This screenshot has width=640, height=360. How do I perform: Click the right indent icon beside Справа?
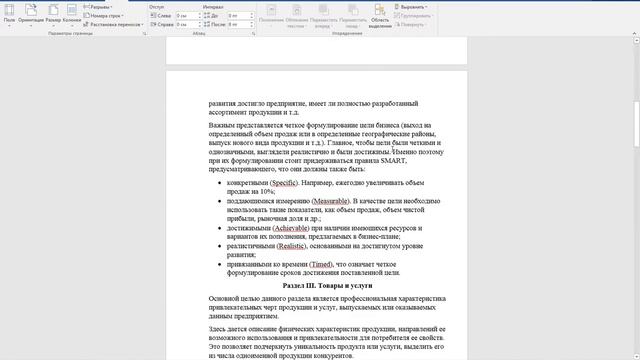coord(153,24)
